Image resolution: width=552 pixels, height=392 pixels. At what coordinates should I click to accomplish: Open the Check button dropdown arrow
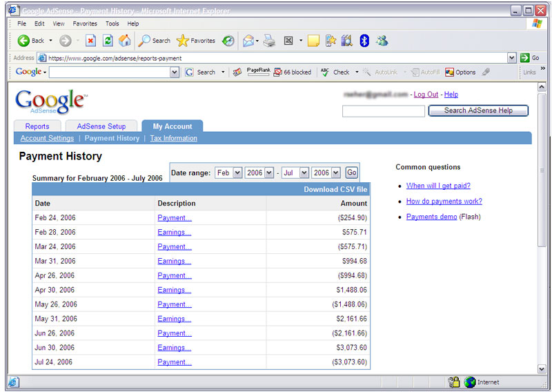[357, 72]
